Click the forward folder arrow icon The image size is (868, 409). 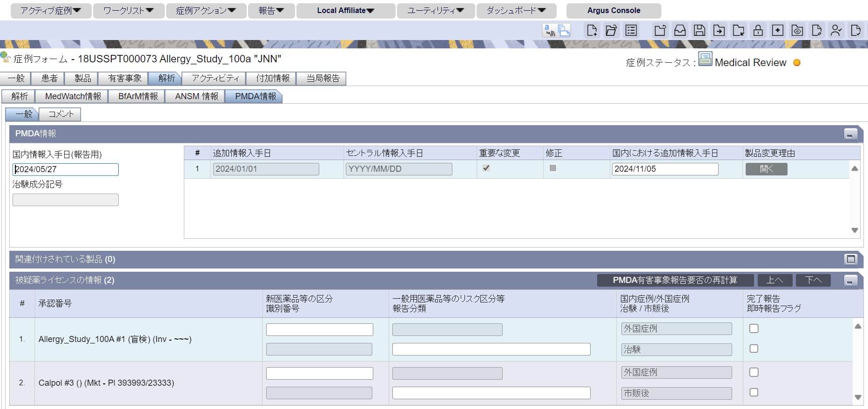[x=719, y=31]
